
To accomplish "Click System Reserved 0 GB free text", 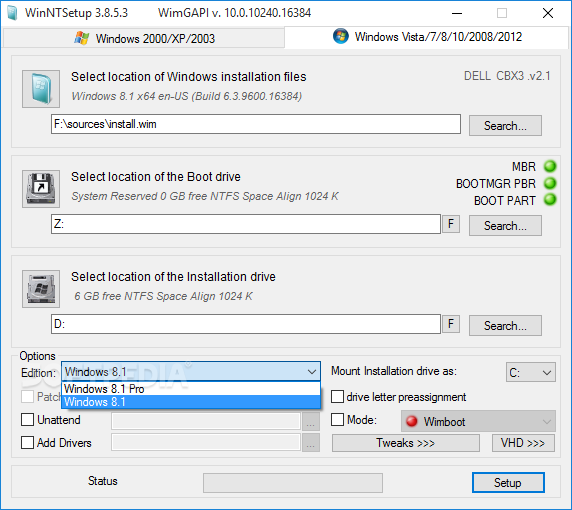I will 205,196.
